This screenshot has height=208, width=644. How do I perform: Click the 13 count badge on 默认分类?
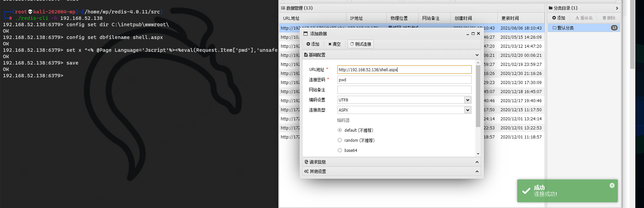[x=614, y=28]
